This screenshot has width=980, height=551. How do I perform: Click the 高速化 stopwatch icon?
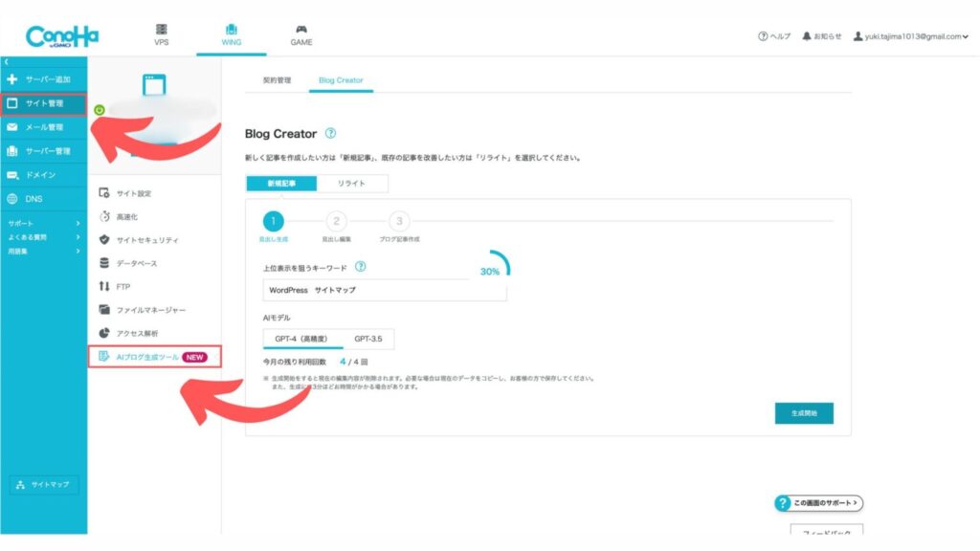(x=104, y=217)
